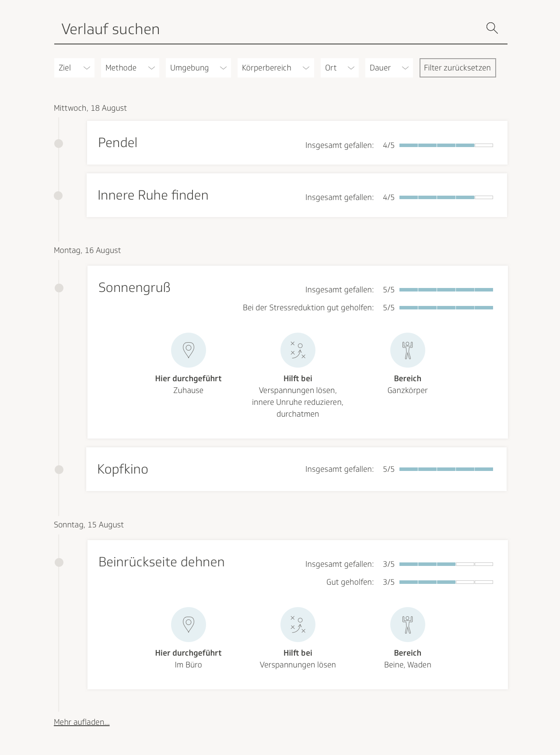
Task: Expand the Methode filter dropdown
Action: point(130,68)
